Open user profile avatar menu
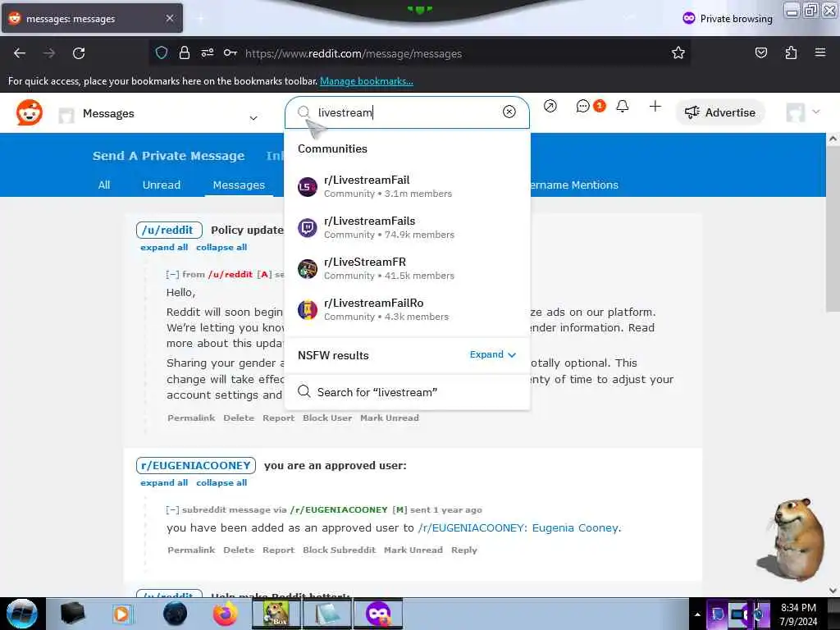Image resolution: width=840 pixels, height=630 pixels. (802, 112)
